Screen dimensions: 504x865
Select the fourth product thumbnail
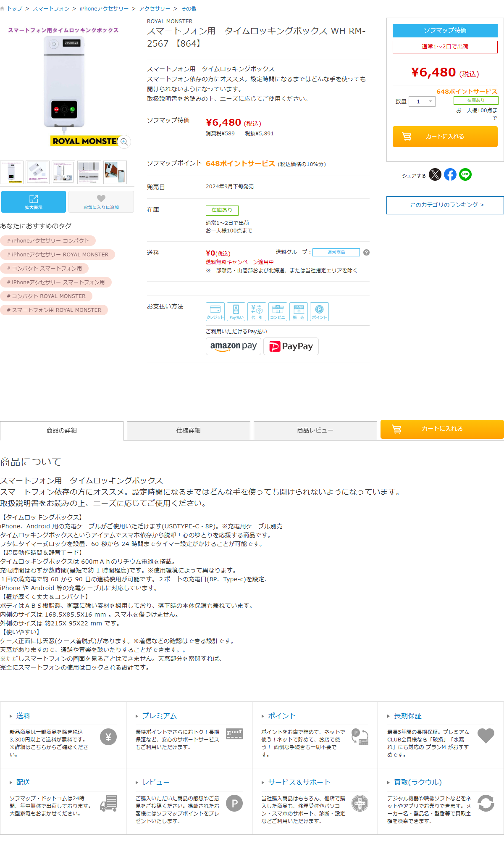point(89,172)
